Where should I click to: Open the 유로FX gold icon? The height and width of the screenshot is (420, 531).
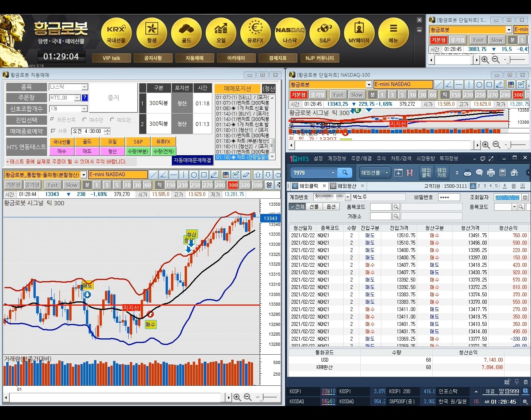click(255, 33)
